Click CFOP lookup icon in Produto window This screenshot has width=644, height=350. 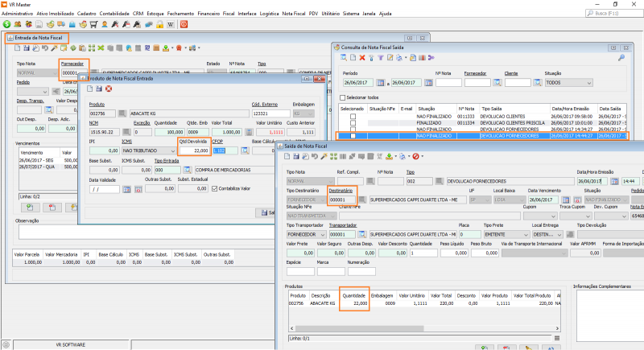pos(245,150)
